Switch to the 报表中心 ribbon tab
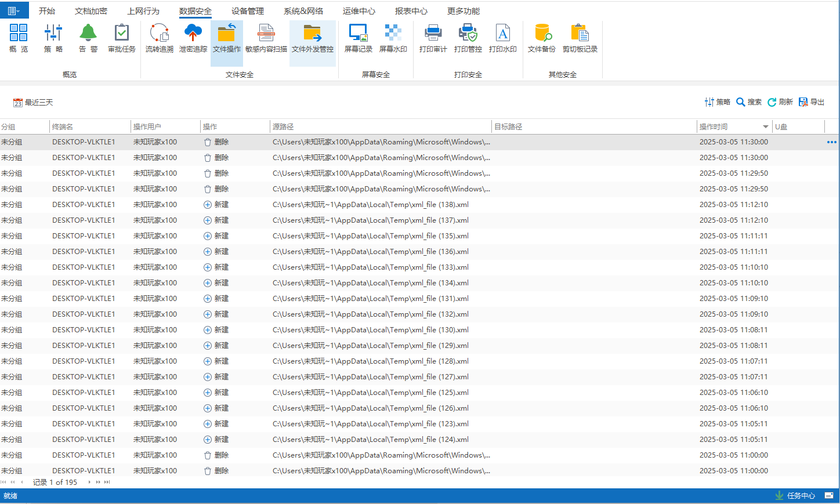Screen dimensions: 840x504 click(x=411, y=11)
